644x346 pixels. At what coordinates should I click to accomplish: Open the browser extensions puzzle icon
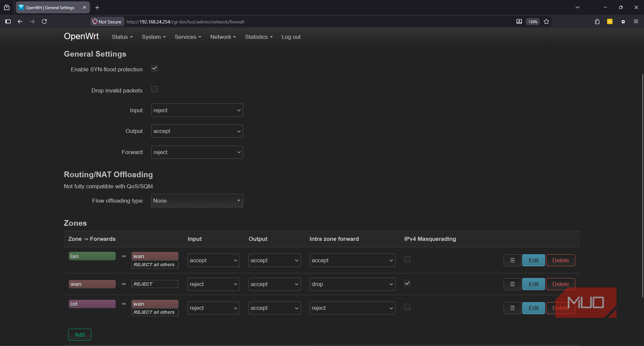tap(597, 21)
